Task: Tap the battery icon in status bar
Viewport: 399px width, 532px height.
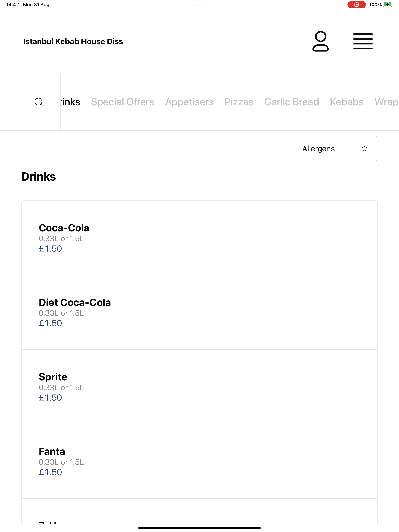Action: pos(388,4)
